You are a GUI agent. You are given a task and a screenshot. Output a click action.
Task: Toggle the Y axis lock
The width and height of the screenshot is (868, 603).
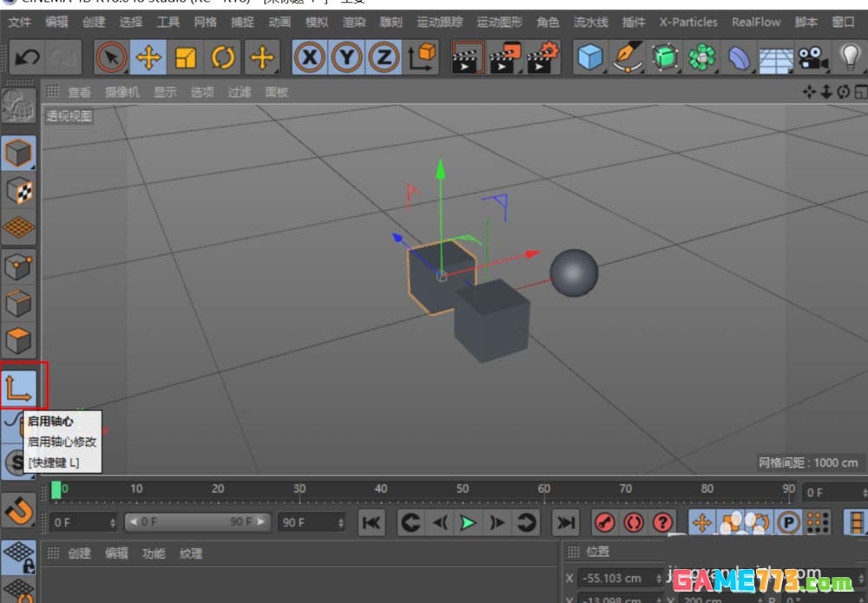click(x=347, y=56)
